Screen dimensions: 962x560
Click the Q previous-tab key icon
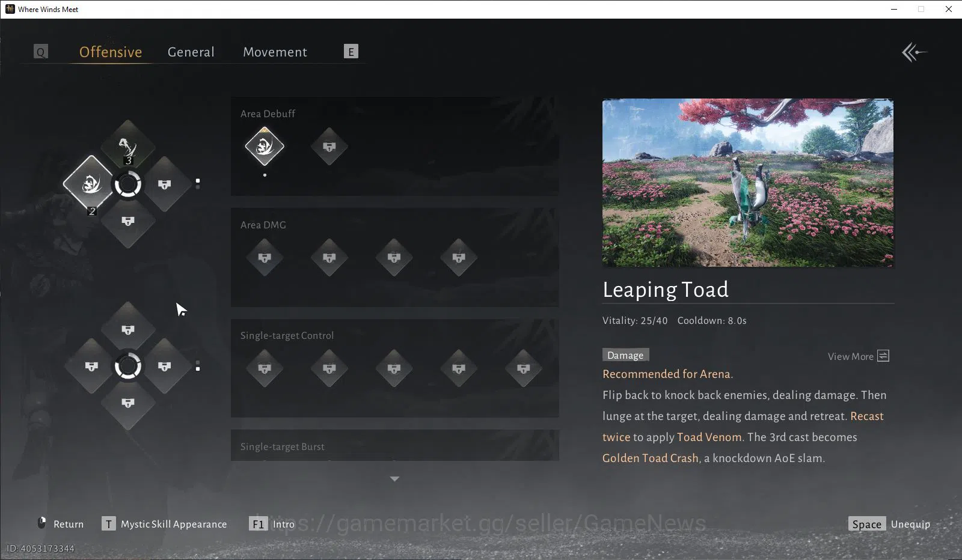pos(40,52)
